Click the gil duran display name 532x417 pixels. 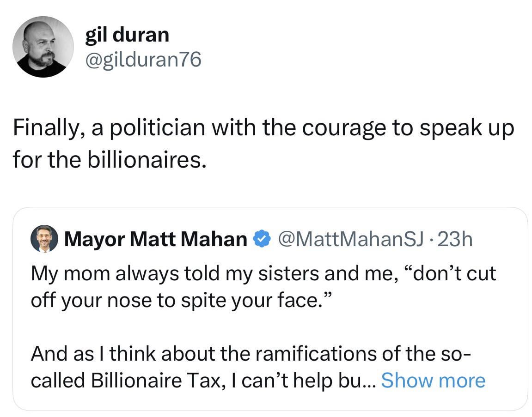(x=127, y=34)
